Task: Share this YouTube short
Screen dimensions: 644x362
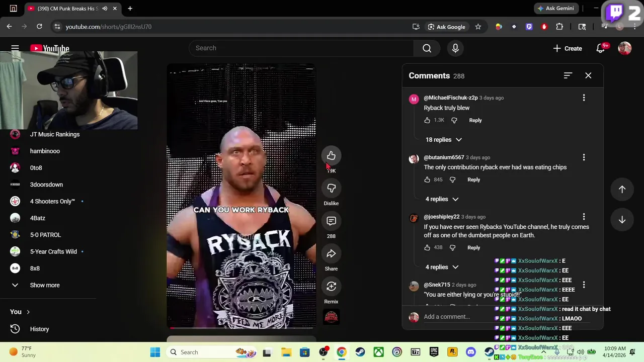Action: click(331, 253)
